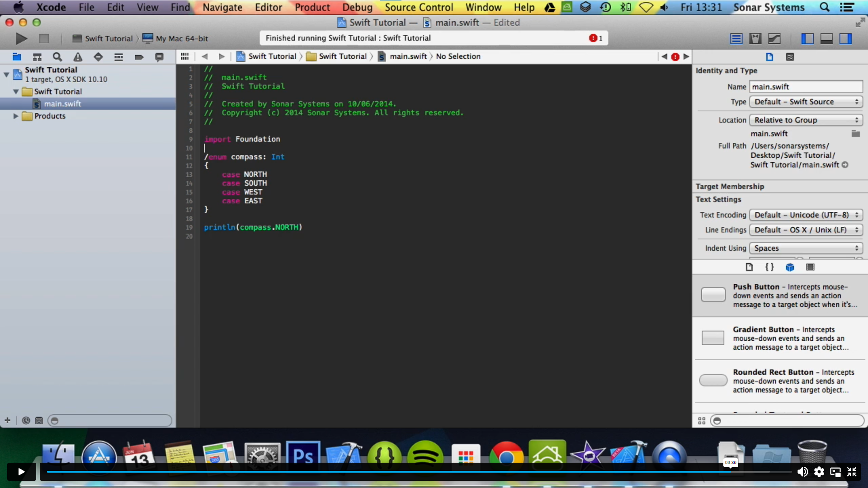Toggle the assistant editor view button
Image resolution: width=868 pixels, height=488 pixels.
tap(755, 38)
